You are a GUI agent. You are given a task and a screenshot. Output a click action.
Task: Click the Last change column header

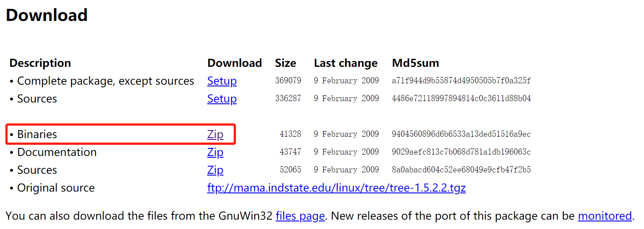(x=346, y=63)
